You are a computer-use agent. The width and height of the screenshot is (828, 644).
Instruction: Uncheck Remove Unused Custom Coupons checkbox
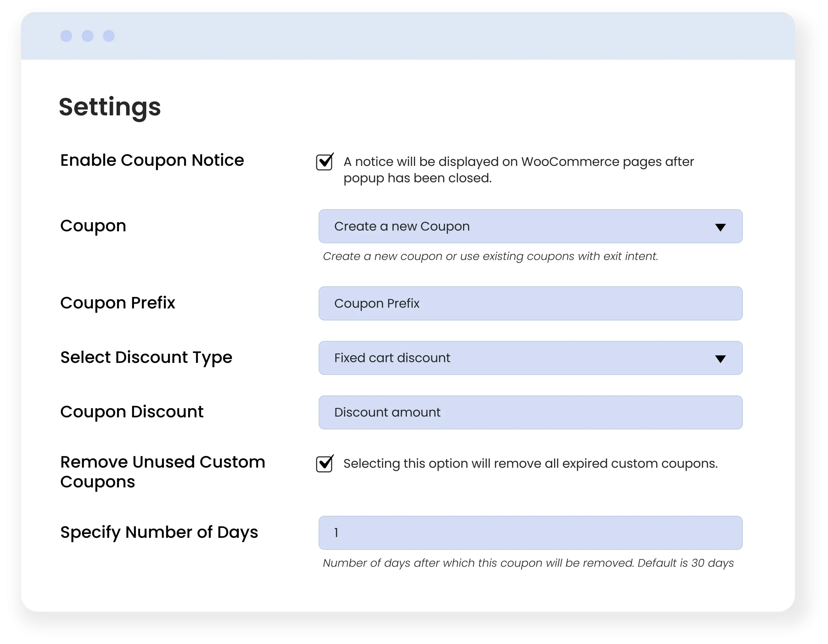point(324,464)
